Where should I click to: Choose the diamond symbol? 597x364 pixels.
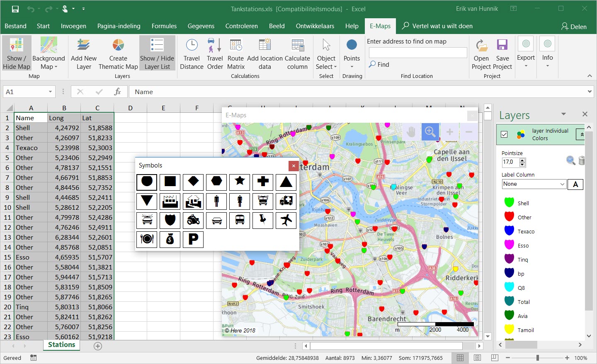[x=193, y=182]
